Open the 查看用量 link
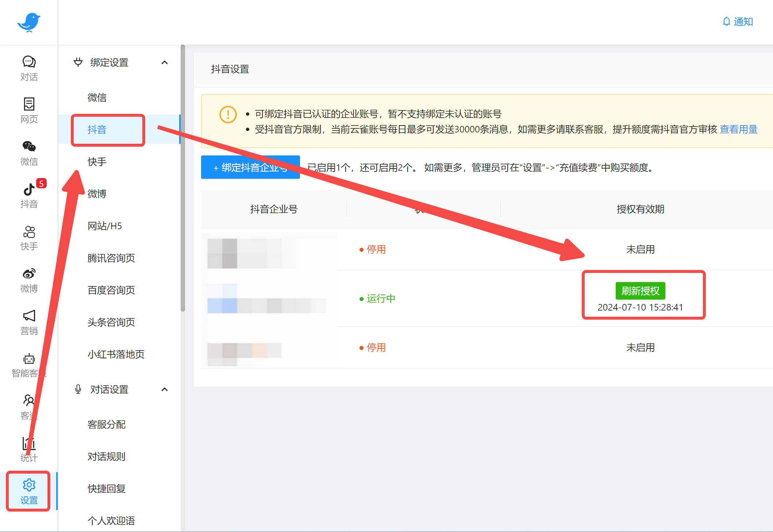773x532 pixels. (x=738, y=129)
